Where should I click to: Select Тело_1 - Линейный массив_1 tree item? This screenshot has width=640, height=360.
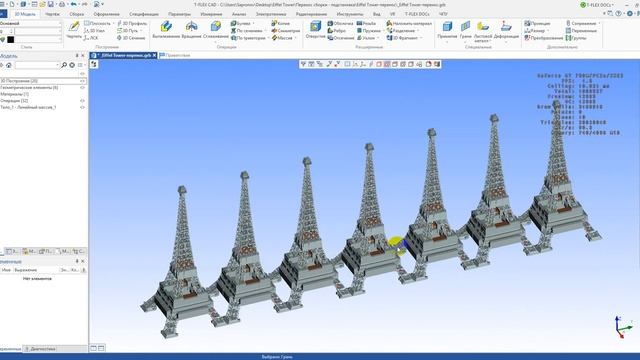pyautogui.click(x=28, y=107)
